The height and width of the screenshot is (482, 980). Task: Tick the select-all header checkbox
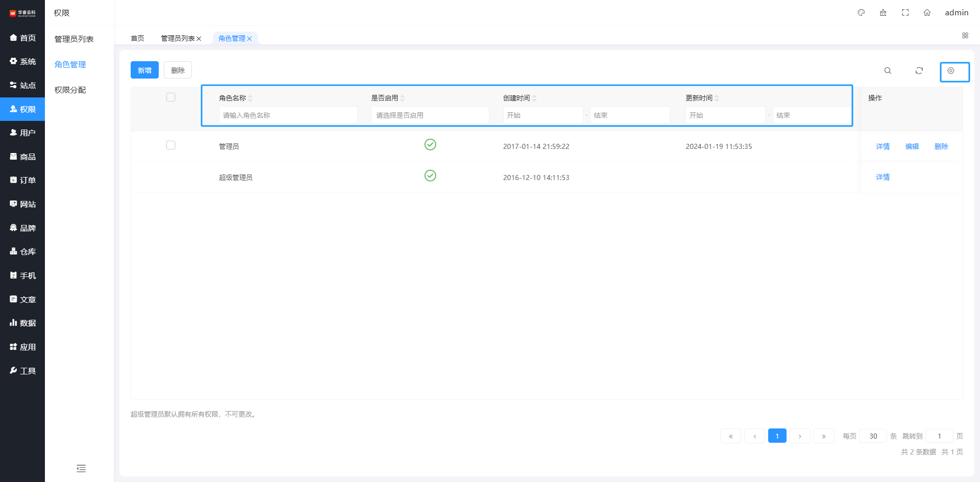171,97
